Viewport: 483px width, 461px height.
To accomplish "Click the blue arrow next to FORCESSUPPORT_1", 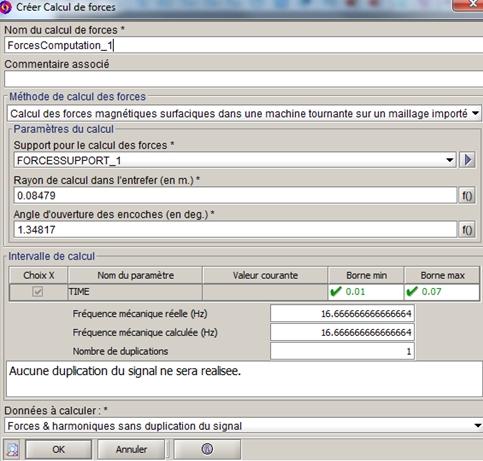I will click(467, 160).
